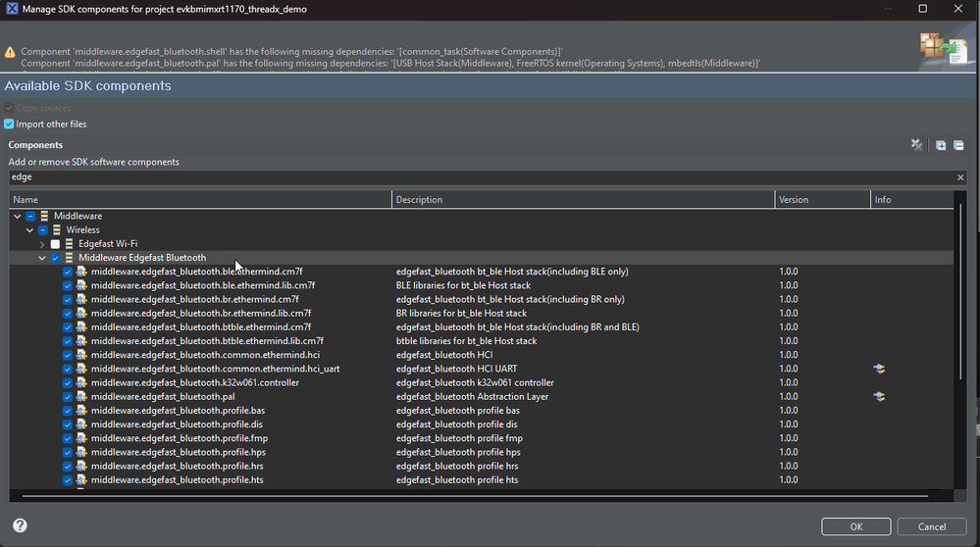980x547 pixels.
Task: Cancel the SDK components dialog
Action: [x=931, y=526]
